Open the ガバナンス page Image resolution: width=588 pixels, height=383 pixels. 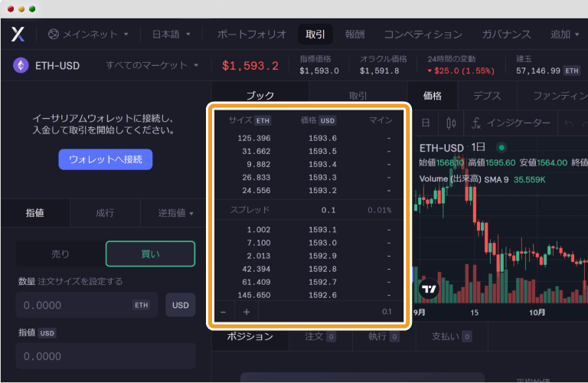click(x=506, y=34)
